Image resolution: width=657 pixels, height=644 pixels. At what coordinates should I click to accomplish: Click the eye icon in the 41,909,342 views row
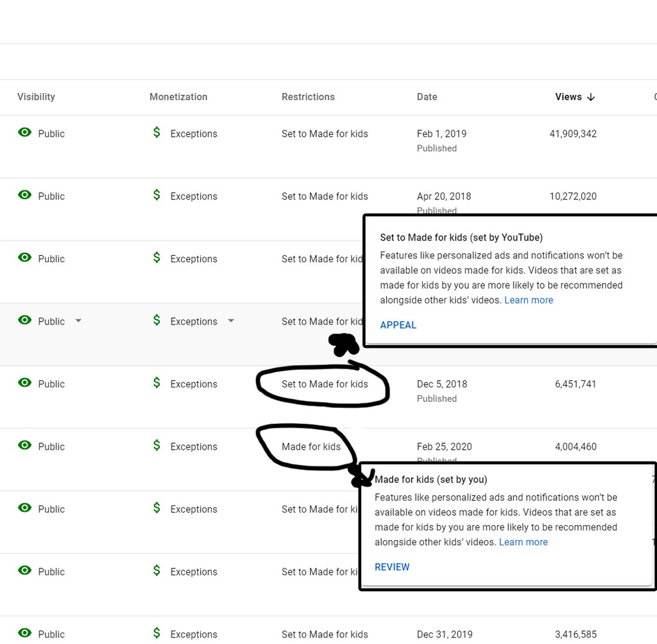tap(25, 133)
